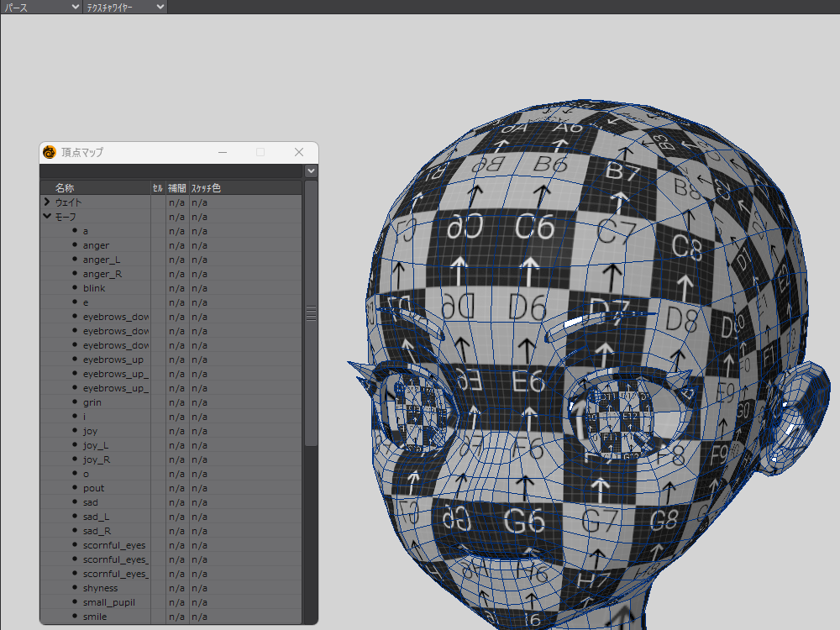The image size is (840, 630).
Task: Click the bullet icon beside the anger morph
Action: click(x=74, y=245)
